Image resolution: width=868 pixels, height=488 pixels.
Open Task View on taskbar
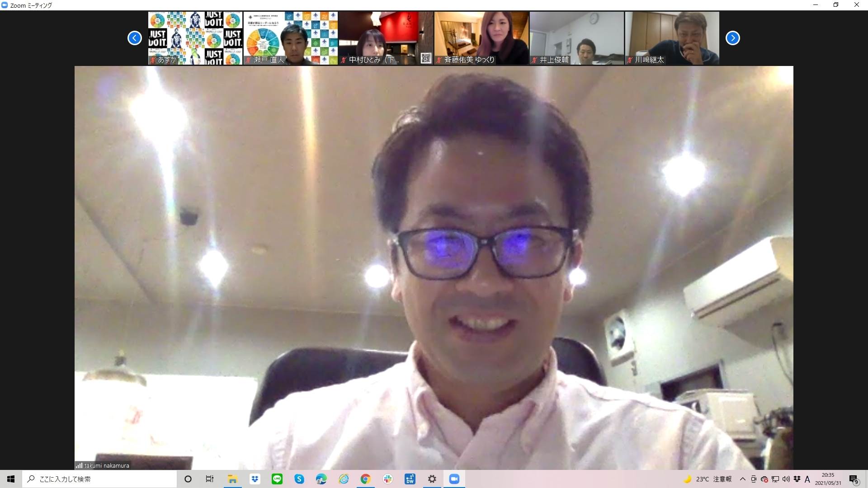click(x=210, y=479)
